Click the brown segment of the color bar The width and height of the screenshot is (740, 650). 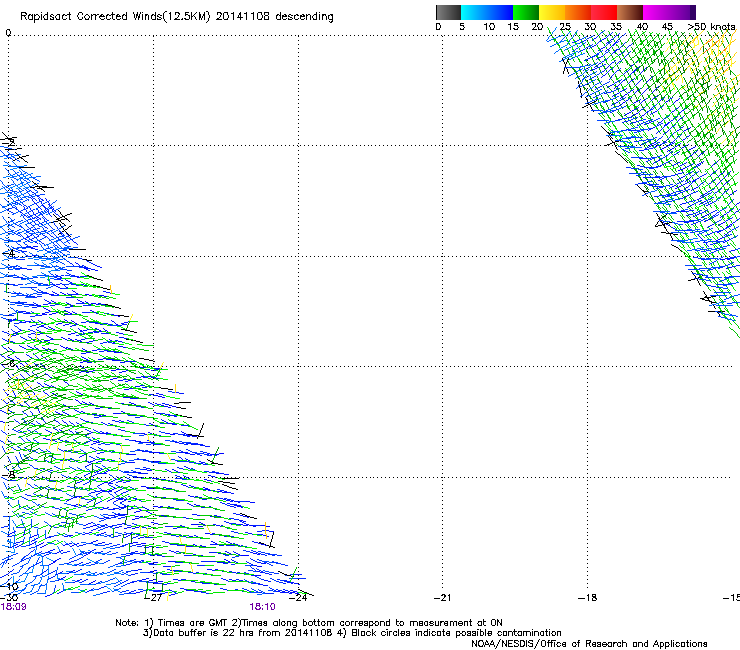[x=630, y=12]
